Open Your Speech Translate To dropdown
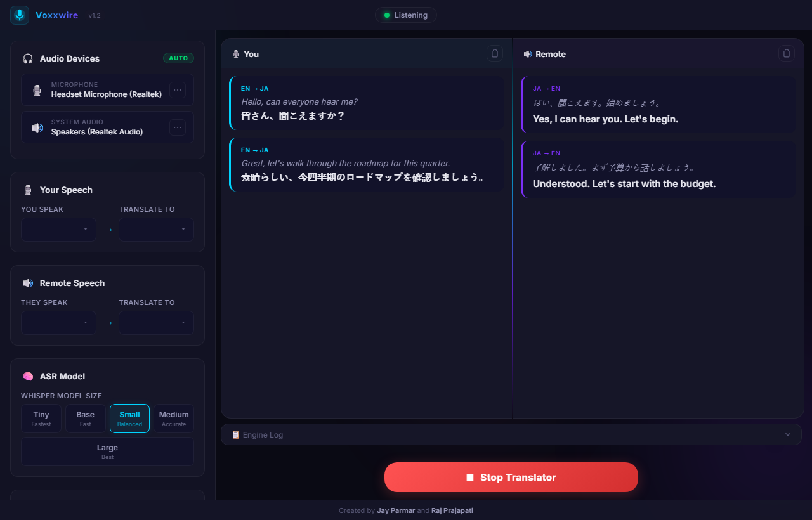Image resolution: width=812 pixels, height=520 pixels. [x=156, y=230]
